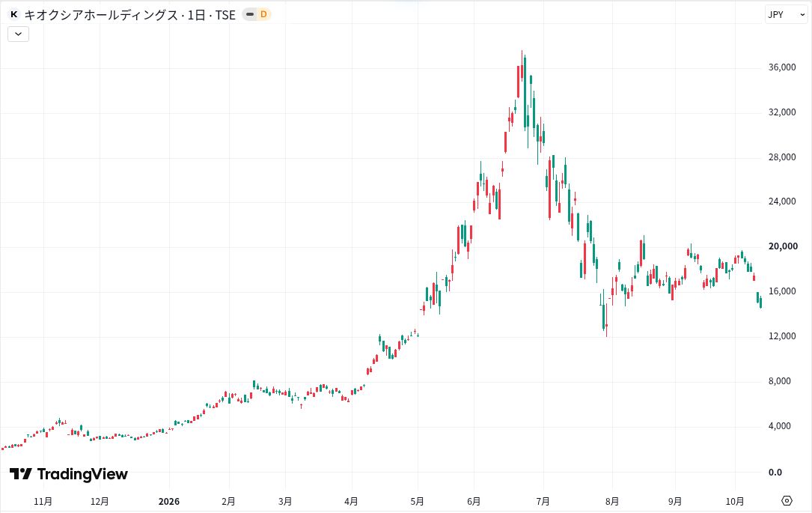
Task: Select the 12月 label on the time axis
Action: 100,502
